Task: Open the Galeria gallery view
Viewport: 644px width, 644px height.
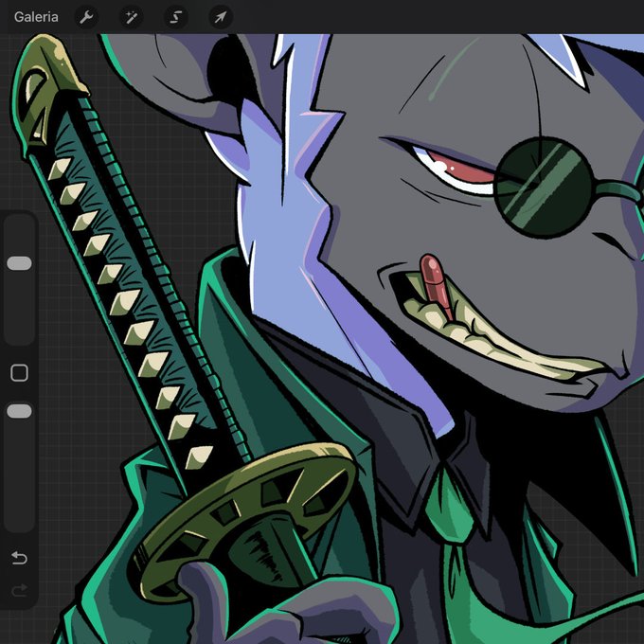Action: 36,17
